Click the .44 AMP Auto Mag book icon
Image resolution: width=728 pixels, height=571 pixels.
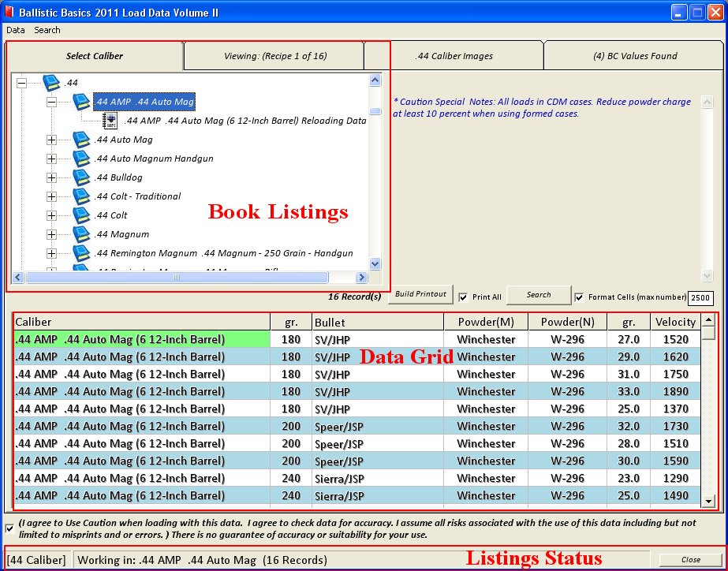click(x=82, y=102)
